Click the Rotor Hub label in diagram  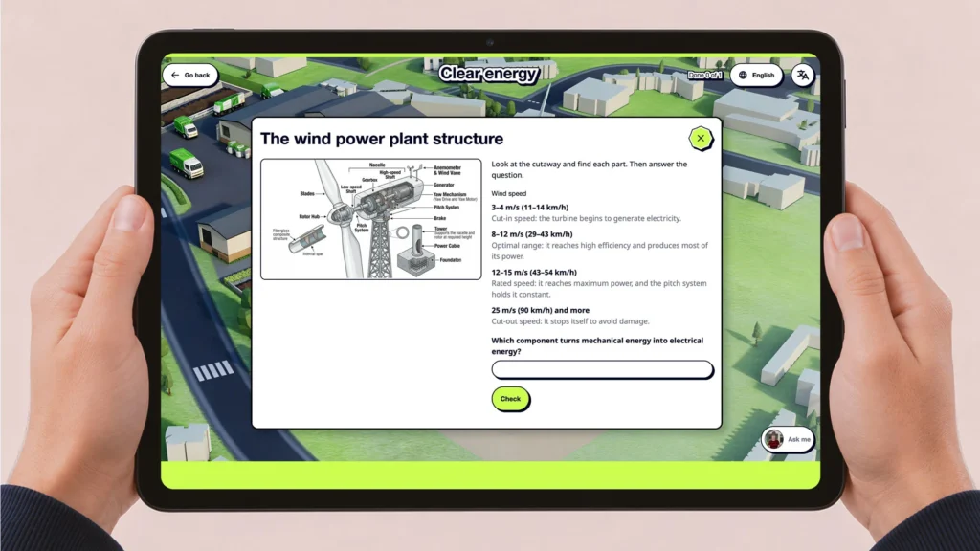click(309, 217)
